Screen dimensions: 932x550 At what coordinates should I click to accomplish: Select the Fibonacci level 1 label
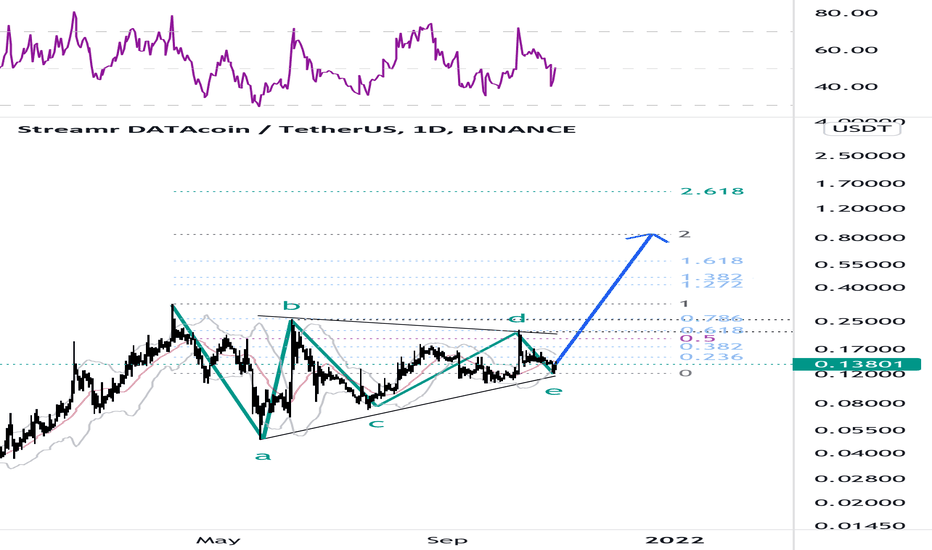click(x=684, y=304)
